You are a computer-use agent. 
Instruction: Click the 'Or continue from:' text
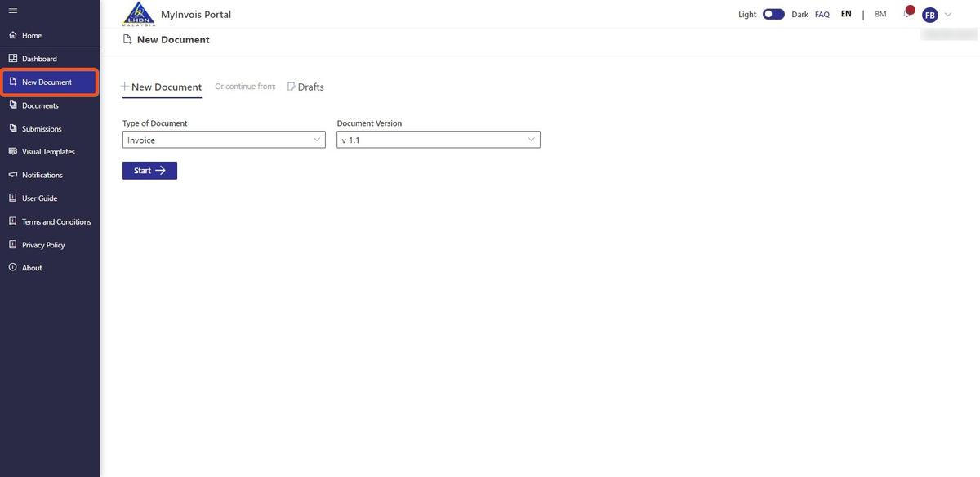(x=245, y=86)
